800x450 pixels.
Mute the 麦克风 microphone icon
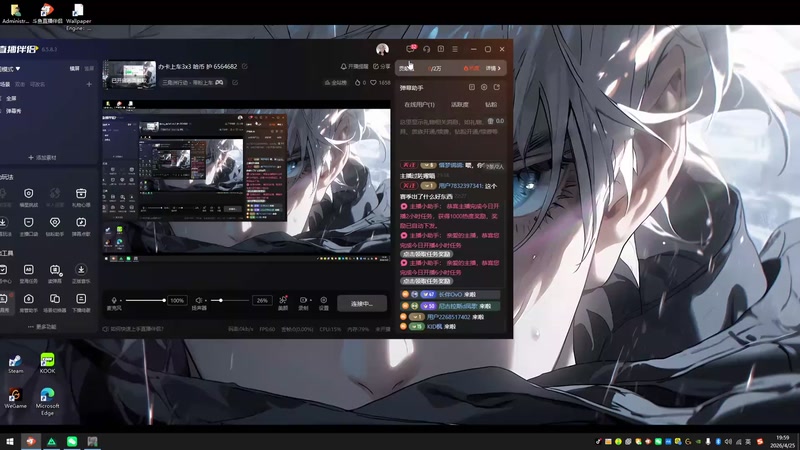[x=114, y=300]
